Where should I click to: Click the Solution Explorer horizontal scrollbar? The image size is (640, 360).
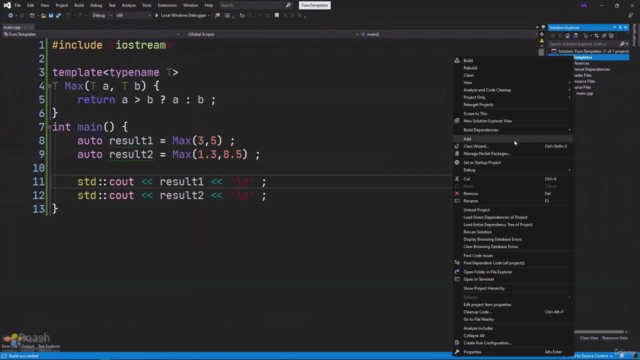coord(599,332)
